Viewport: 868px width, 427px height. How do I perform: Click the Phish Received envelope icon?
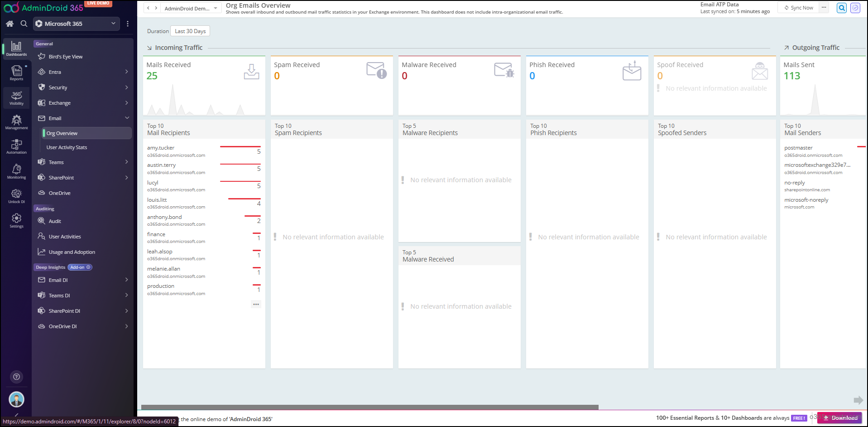click(x=632, y=70)
